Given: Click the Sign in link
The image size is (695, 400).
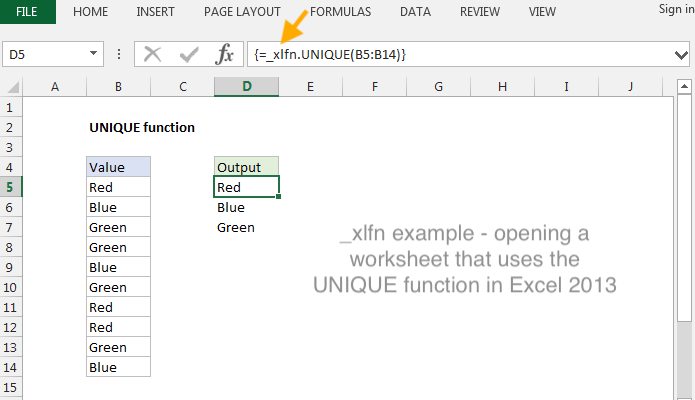Looking at the screenshot, I should 675,9.
